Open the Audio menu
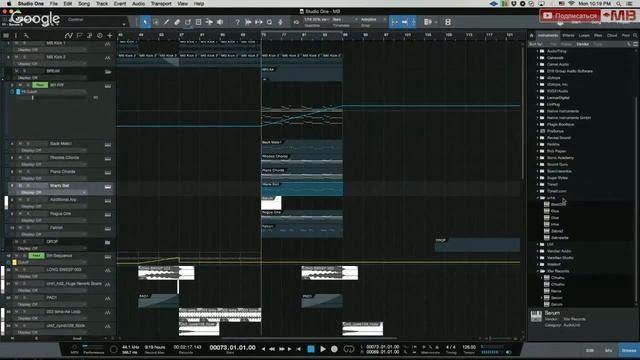Viewport: 640px width, 360px height. point(138,4)
